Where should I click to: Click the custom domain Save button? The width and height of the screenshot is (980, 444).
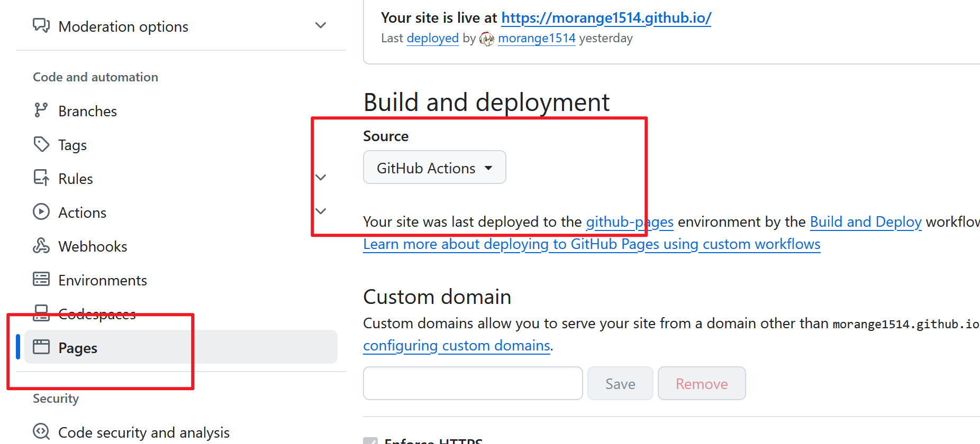click(x=620, y=383)
